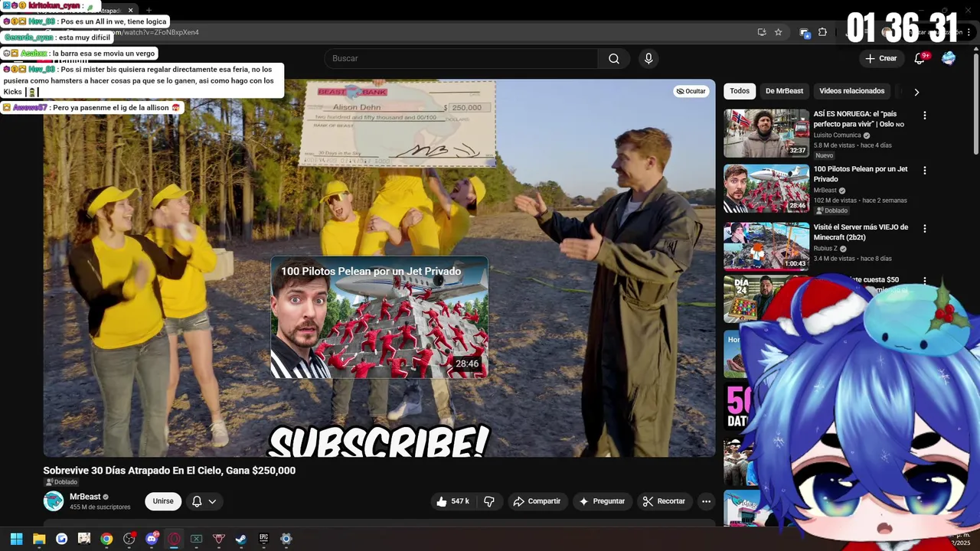Open the Visité el Server más VIEJO thumbnail
980x551 pixels.
(766, 246)
